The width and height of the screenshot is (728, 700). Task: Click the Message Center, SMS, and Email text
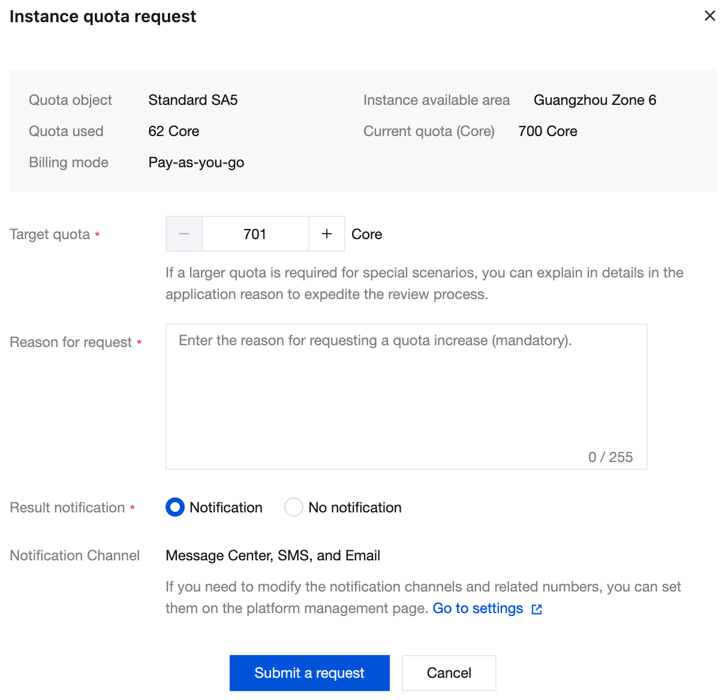tap(273, 556)
